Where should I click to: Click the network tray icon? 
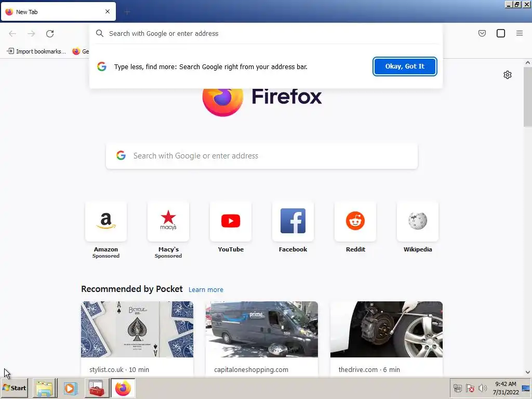tap(458, 388)
